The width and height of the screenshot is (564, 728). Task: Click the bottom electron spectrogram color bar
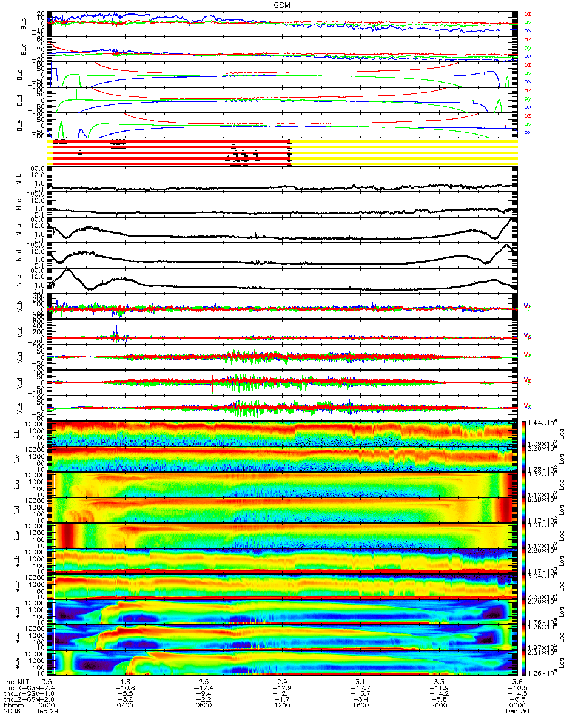[x=523, y=662]
